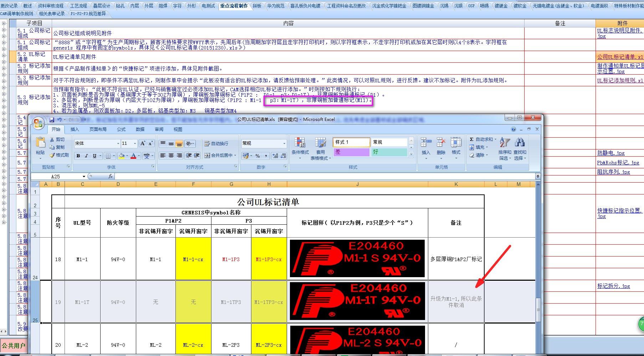Click the phonetic guide (wén) icon
Screen dimensions: 644x356
click(147, 156)
